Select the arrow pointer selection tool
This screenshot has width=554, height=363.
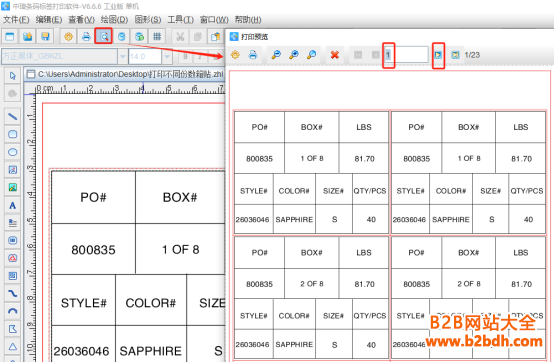[x=12, y=76]
